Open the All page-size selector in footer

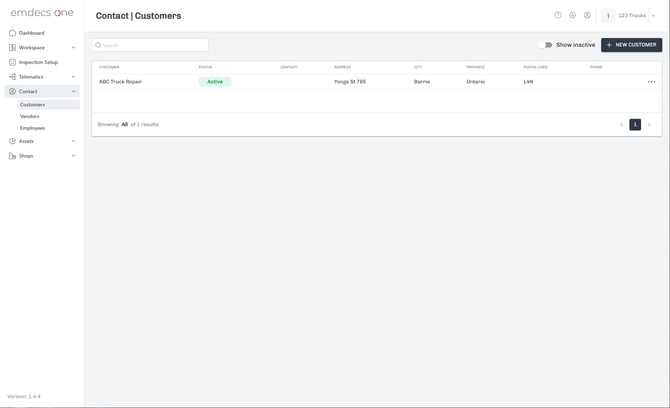(x=124, y=124)
